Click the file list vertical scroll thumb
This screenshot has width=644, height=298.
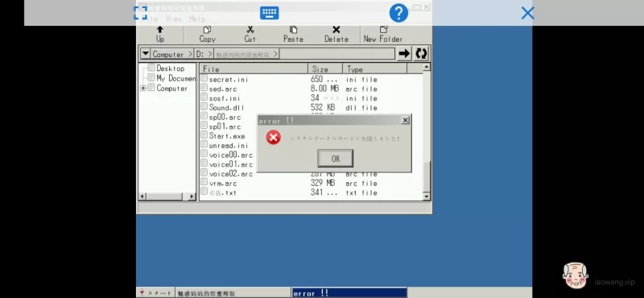click(x=427, y=176)
